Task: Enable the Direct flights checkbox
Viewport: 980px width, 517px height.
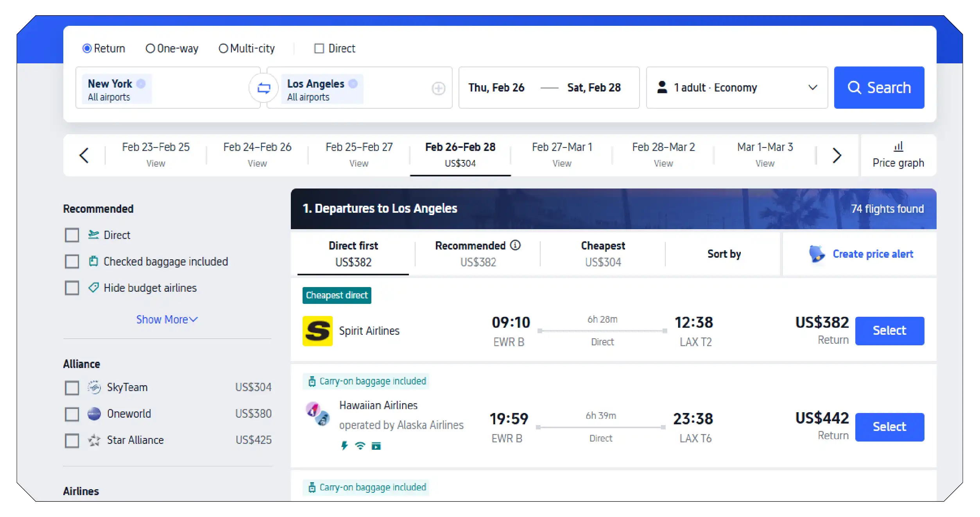Action: pos(319,48)
